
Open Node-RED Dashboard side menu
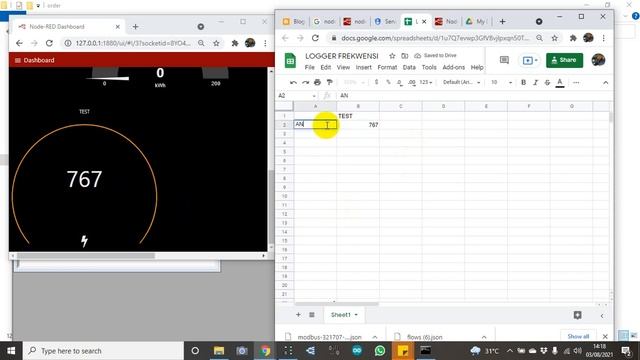(18, 60)
